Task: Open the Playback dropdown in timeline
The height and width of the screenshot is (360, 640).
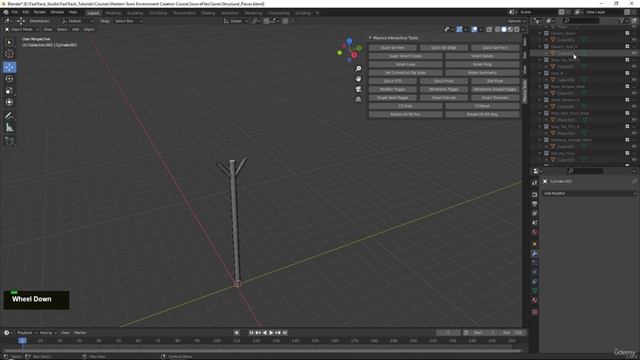Action: (27, 333)
